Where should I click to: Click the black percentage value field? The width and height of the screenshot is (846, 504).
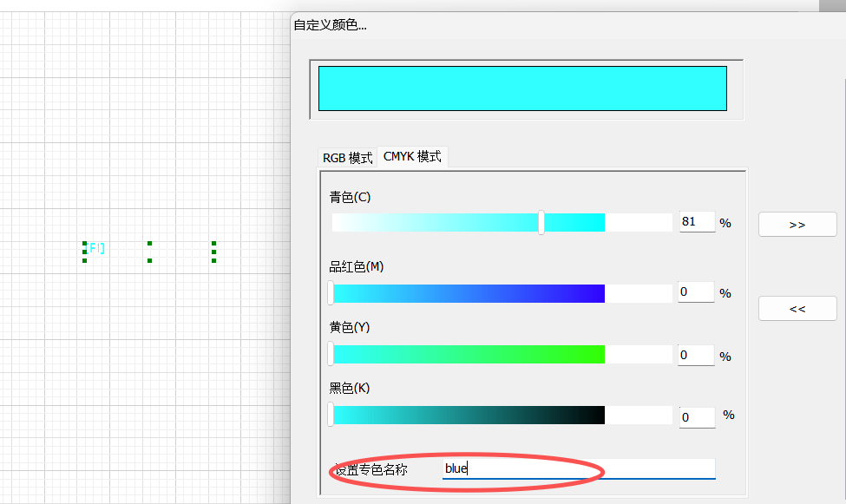(695, 417)
